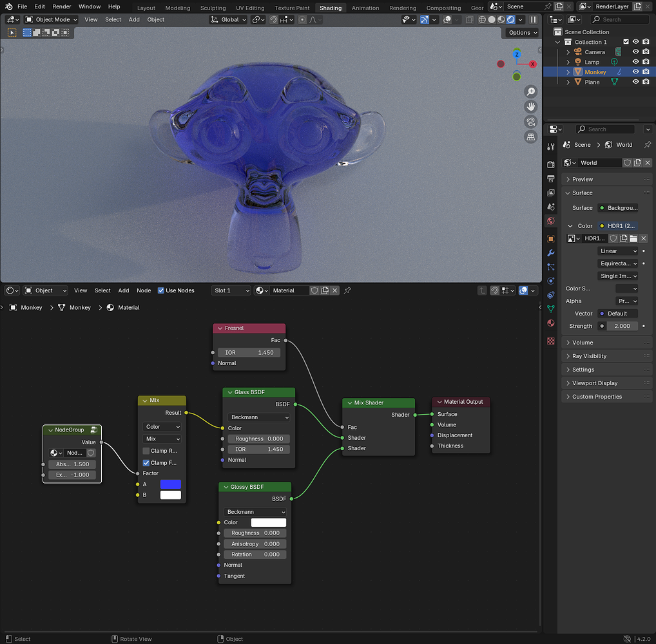Open the View Layer properties tab

[x=550, y=193]
